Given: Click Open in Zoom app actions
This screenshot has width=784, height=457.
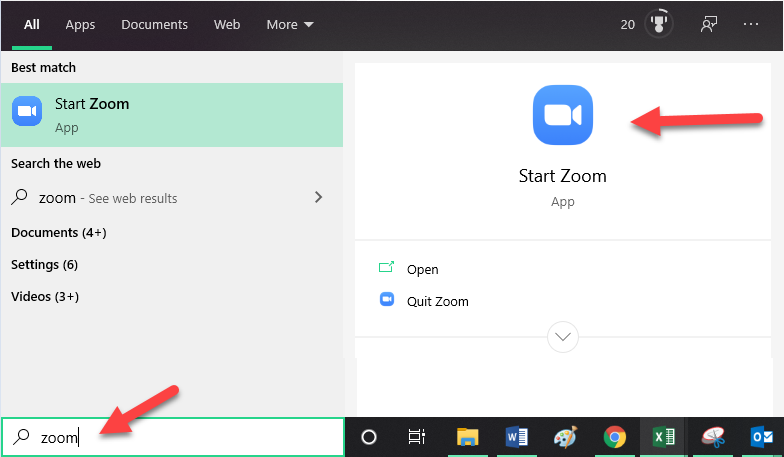Looking at the screenshot, I should click(422, 269).
